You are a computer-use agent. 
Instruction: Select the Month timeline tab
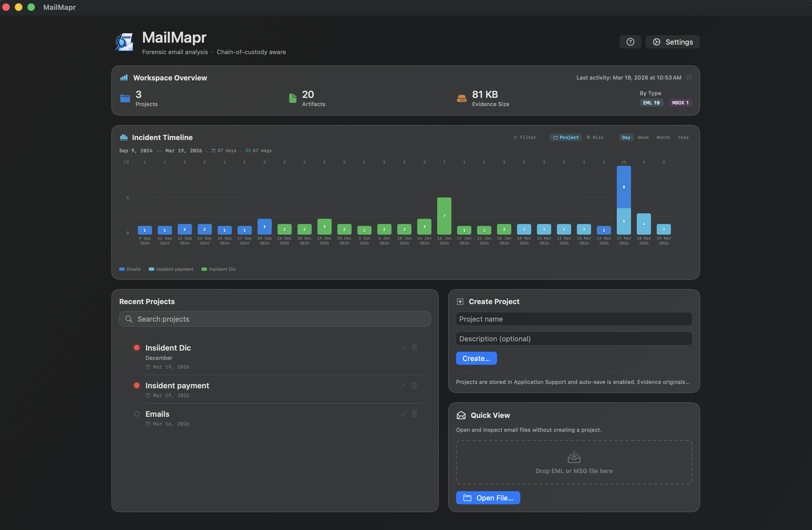663,137
